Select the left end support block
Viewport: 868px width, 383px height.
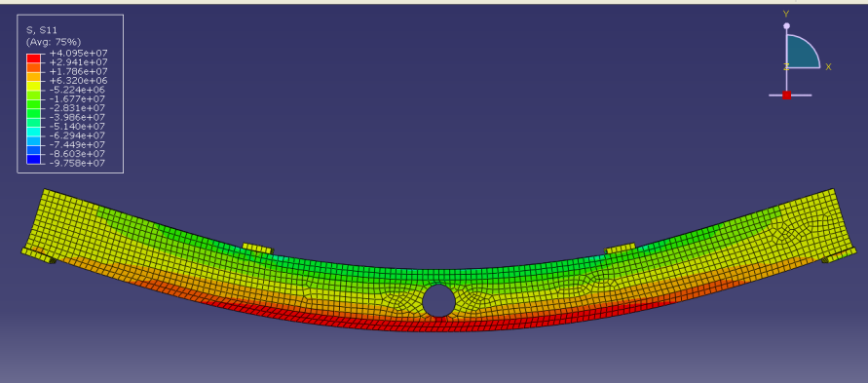click(39, 255)
